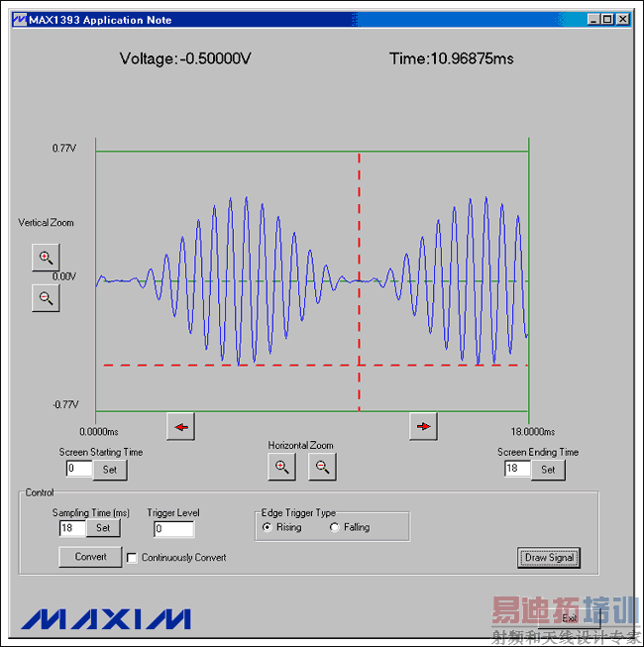Click the Time:10.96875ms readout

452,58
